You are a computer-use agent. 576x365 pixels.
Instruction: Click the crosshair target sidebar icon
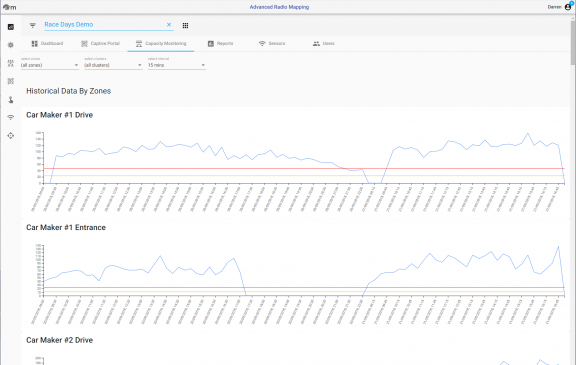[x=11, y=135]
